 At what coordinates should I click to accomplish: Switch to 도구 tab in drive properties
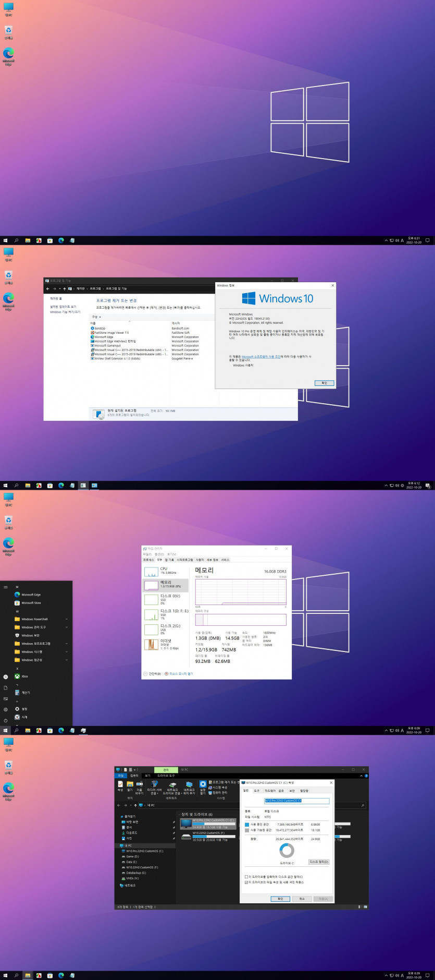pyautogui.click(x=256, y=791)
